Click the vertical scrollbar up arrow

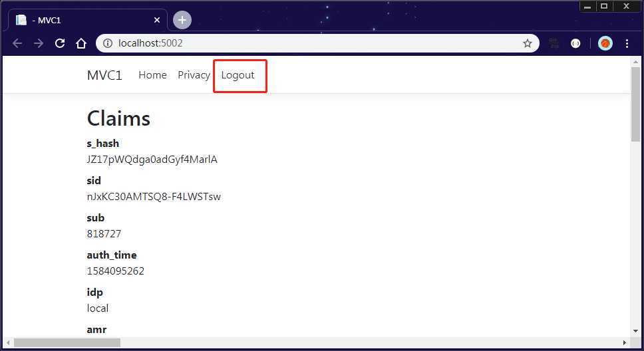pos(635,62)
